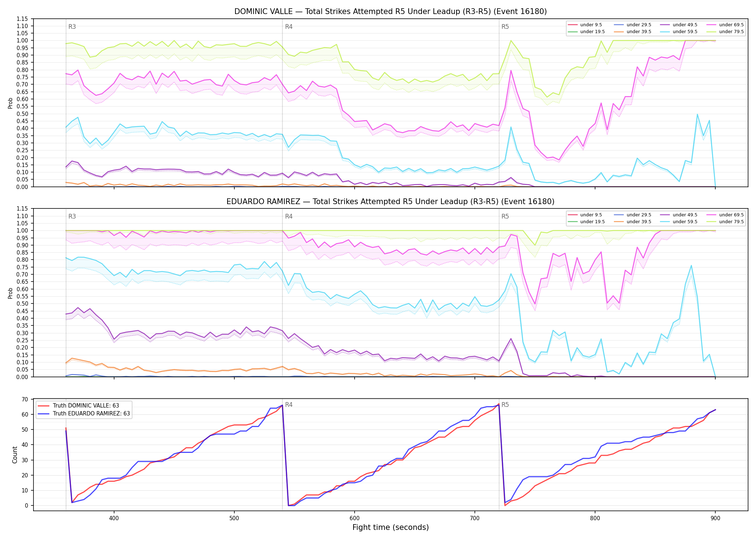Click the EDUARDO RAMIREZ chart title
Viewport: 756px width, 540px height.
point(391,202)
